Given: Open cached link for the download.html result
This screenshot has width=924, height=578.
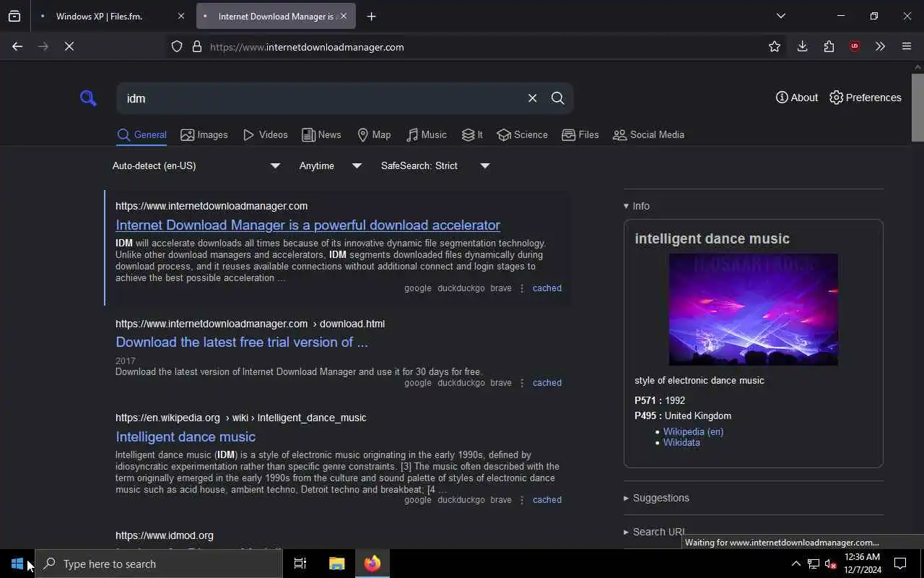Looking at the screenshot, I should pyautogui.click(x=546, y=383).
